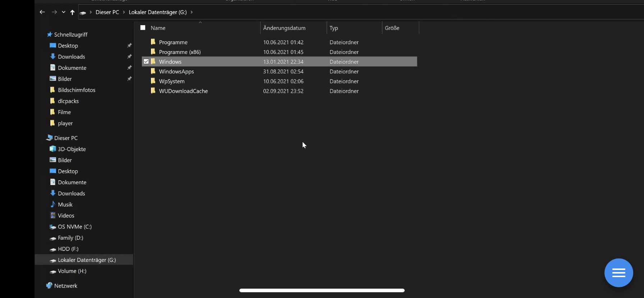Click date 13.01.2021 22:34
Screen dimensions: 644x298
(x=283, y=62)
